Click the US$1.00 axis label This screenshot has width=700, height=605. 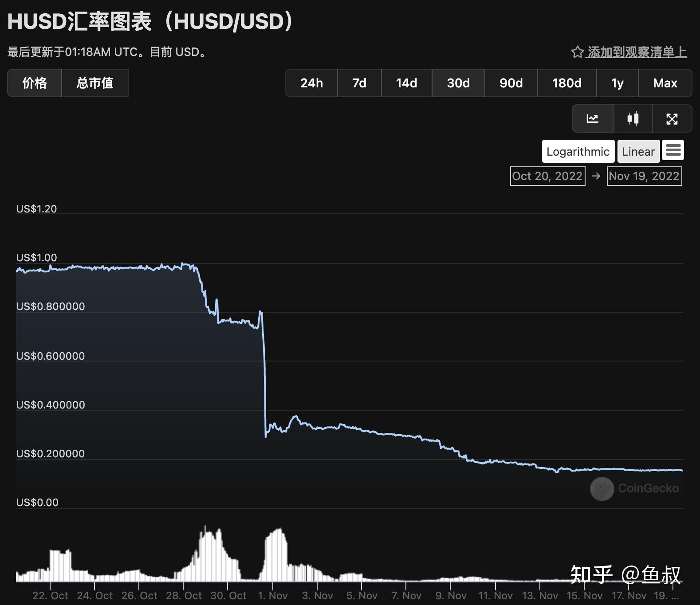point(36,258)
